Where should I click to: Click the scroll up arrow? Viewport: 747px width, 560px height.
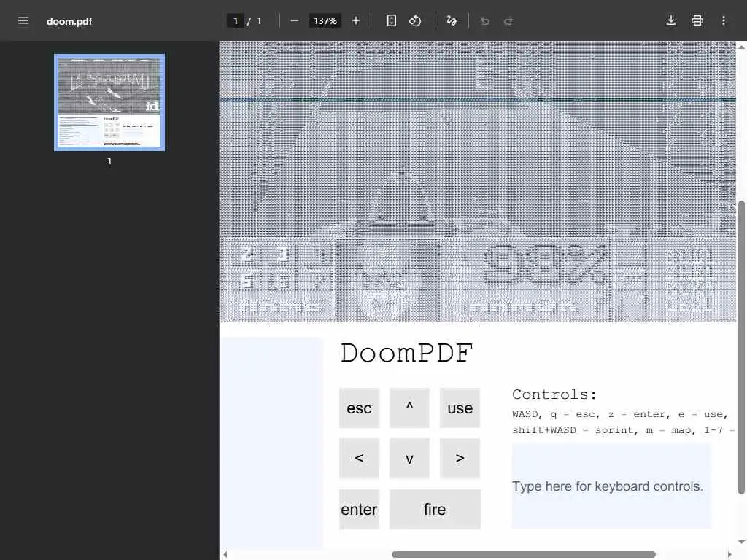[x=741, y=47]
